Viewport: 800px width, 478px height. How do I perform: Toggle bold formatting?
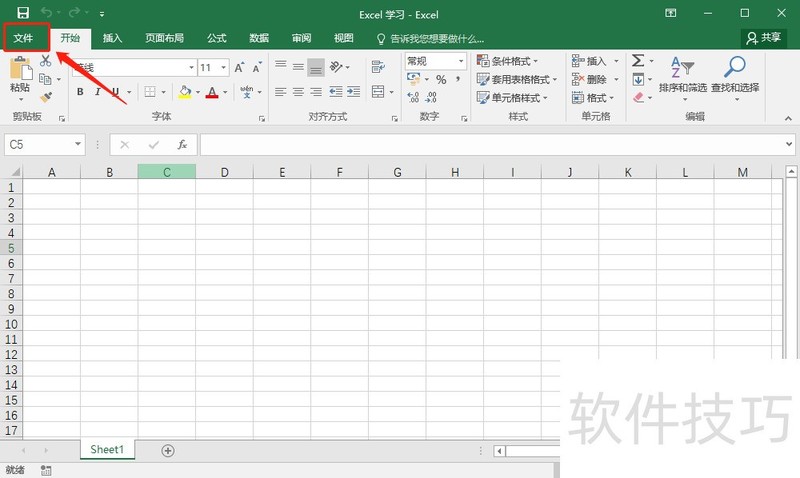coord(80,92)
